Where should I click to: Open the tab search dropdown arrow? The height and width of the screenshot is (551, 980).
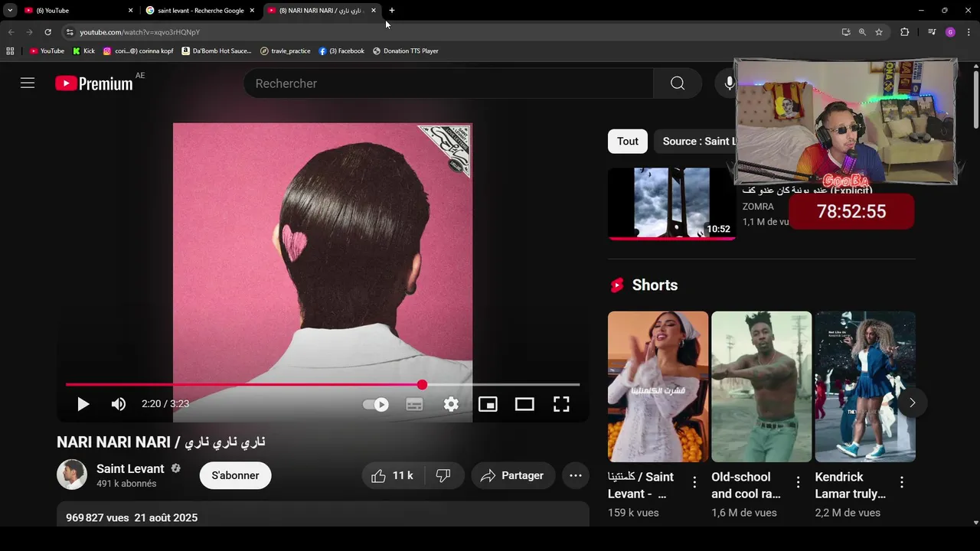pyautogui.click(x=10, y=11)
